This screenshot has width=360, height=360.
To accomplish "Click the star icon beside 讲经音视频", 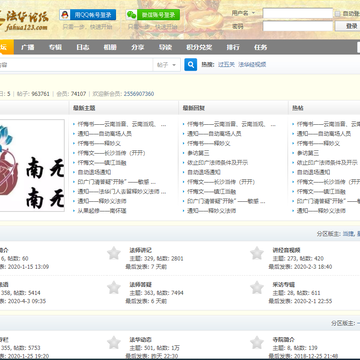I will tap(257, 253).
